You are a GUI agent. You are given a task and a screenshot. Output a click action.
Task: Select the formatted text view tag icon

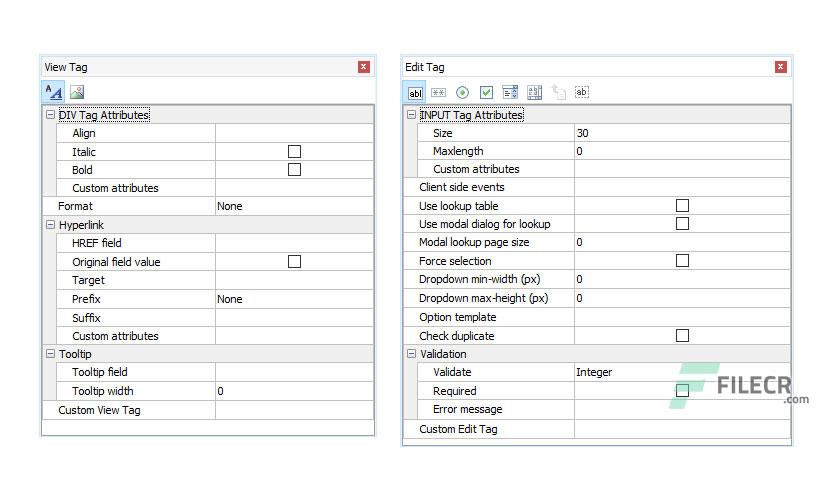pyautogui.click(x=53, y=92)
